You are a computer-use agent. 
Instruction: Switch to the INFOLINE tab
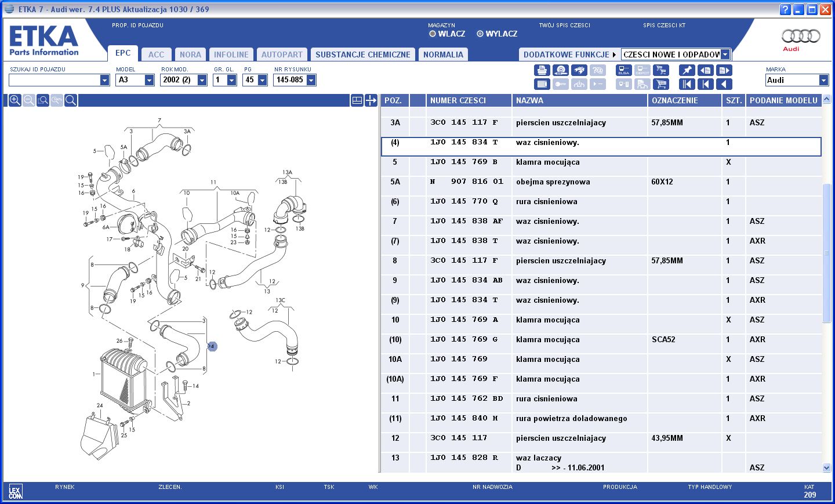click(x=231, y=55)
